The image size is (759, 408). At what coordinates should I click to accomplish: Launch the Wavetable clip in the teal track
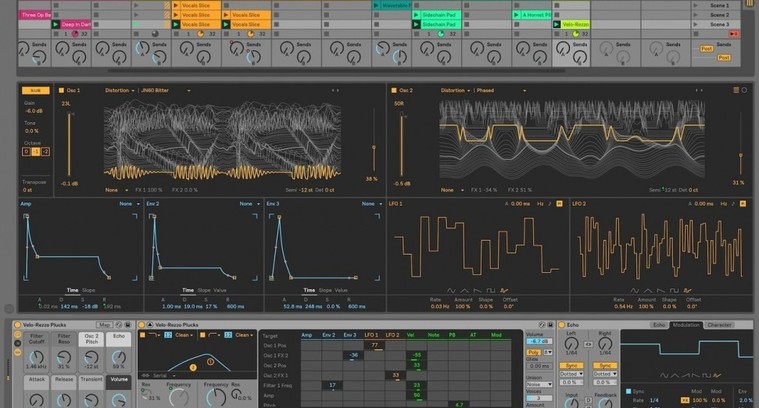point(376,5)
